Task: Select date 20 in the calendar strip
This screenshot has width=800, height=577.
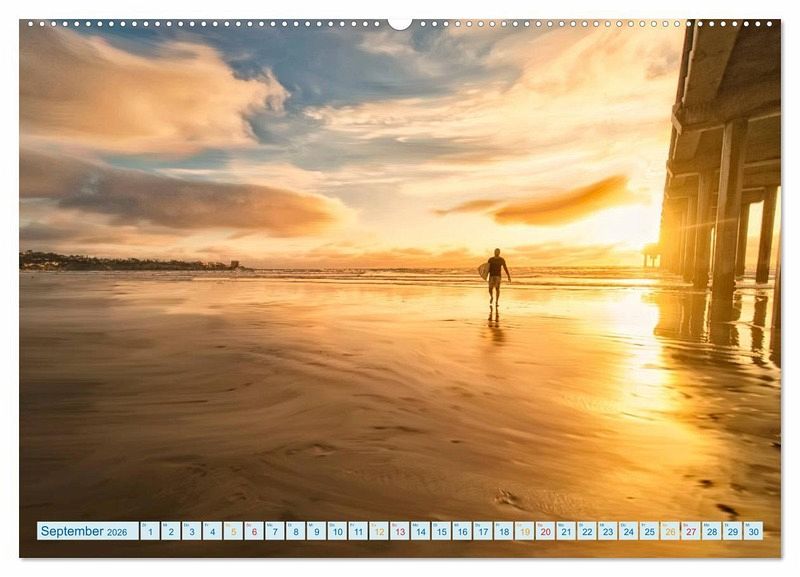Action: (545, 531)
